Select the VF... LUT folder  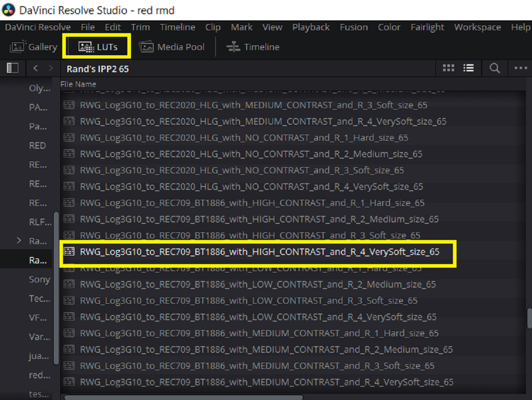(x=38, y=318)
